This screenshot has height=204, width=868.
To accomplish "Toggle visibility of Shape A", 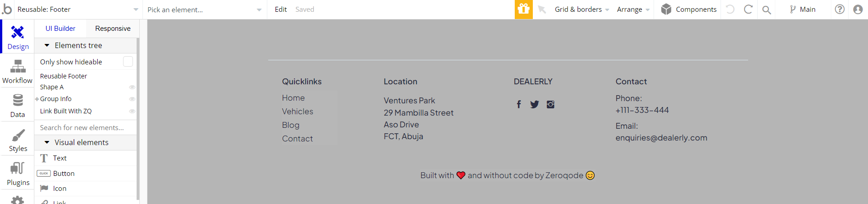I will tap(132, 87).
